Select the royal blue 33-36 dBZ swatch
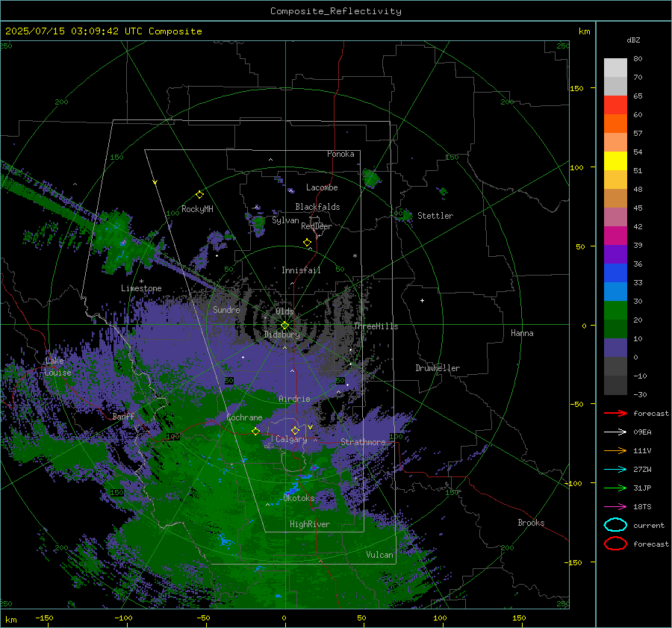This screenshot has width=672, height=628. (615, 273)
